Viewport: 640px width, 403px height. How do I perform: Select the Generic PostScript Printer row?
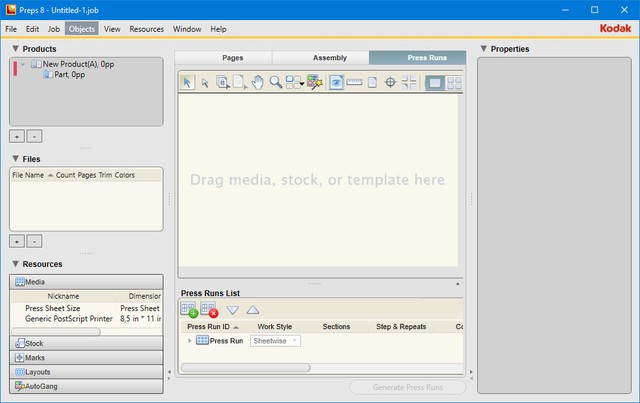(x=86, y=318)
